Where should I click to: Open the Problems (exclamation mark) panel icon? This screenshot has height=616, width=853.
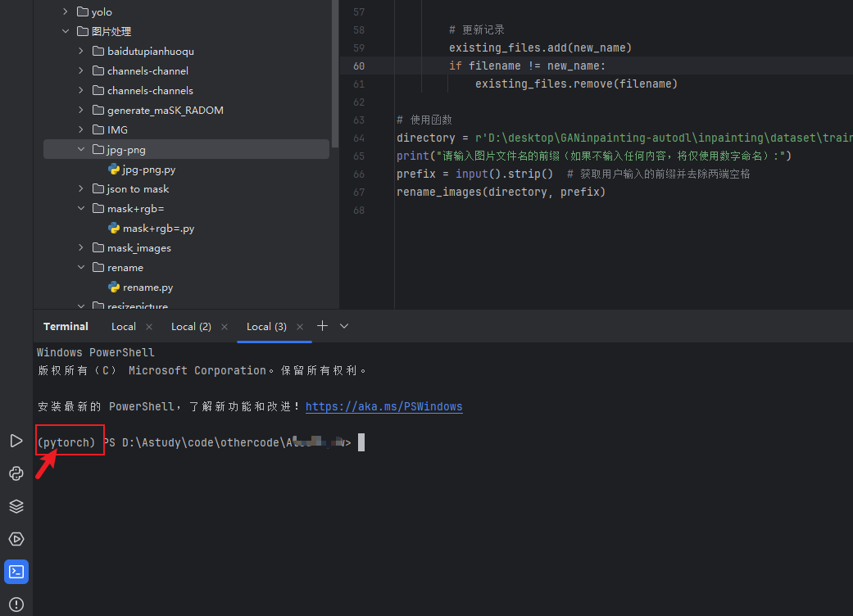click(16, 604)
